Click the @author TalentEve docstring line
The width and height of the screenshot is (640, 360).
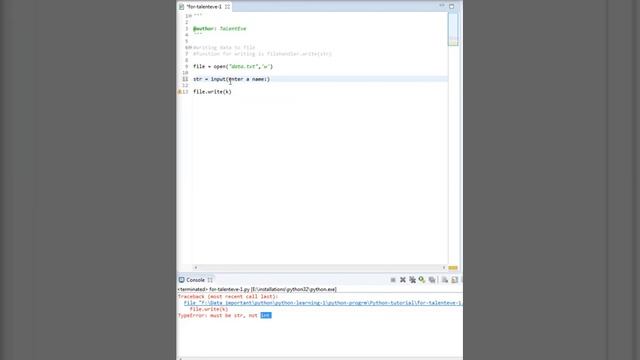(x=220, y=29)
